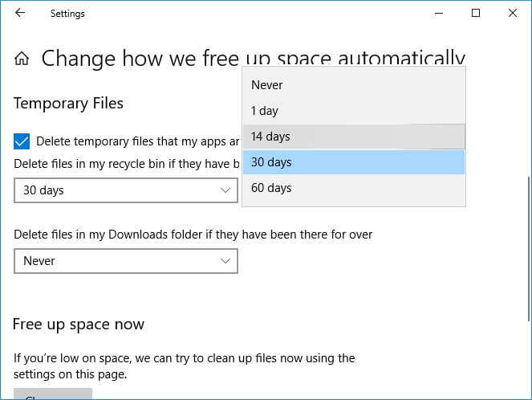Click the chevron on the recycle bin dropdown

[x=225, y=190]
